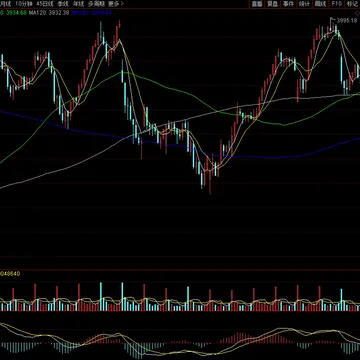Screen dimensions: 360x360
Task: Expand the 更多 more periods menu
Action: [116, 4]
